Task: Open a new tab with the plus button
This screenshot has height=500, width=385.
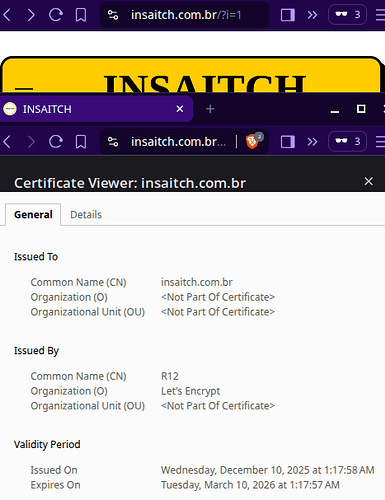Action: pyautogui.click(x=210, y=109)
